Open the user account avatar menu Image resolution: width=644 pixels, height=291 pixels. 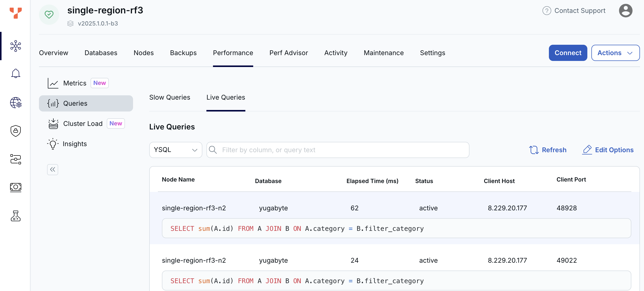click(626, 10)
